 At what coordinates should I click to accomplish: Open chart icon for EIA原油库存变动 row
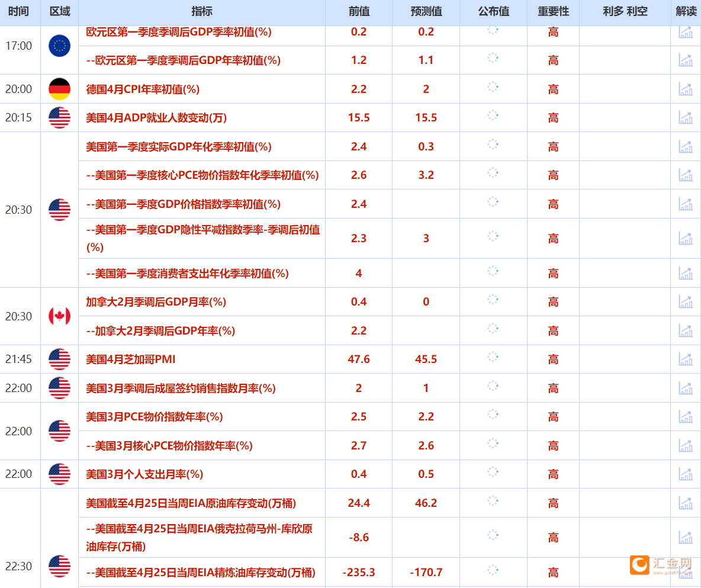tap(686, 503)
